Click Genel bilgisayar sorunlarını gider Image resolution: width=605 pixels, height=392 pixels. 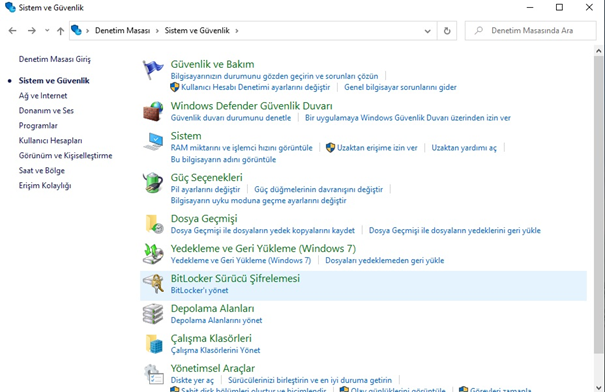coord(400,87)
